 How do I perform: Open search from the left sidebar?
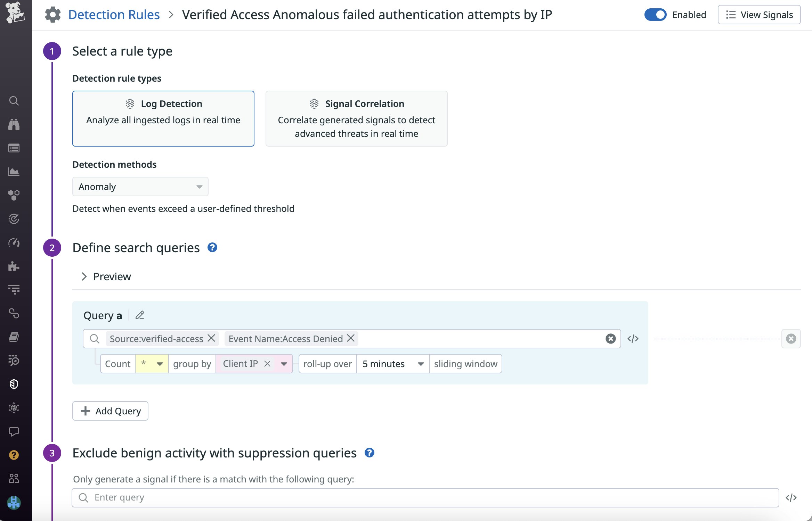(14, 101)
